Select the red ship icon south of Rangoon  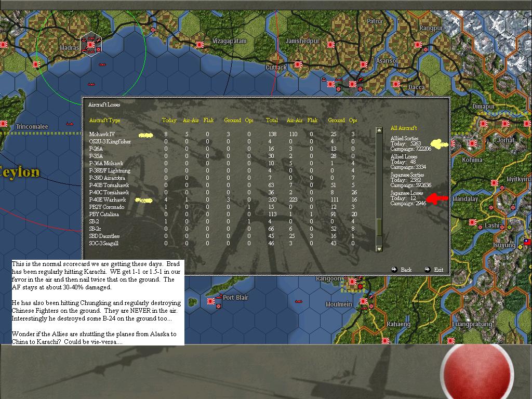pos(299,301)
